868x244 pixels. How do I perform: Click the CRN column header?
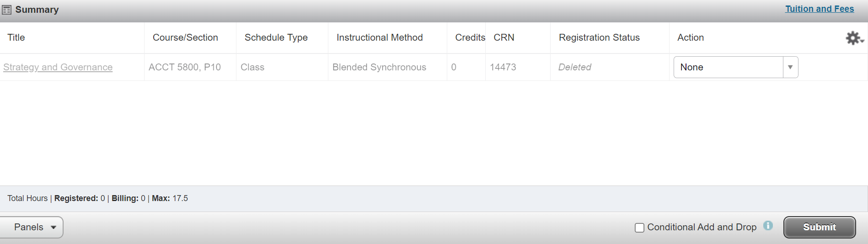pyautogui.click(x=504, y=37)
